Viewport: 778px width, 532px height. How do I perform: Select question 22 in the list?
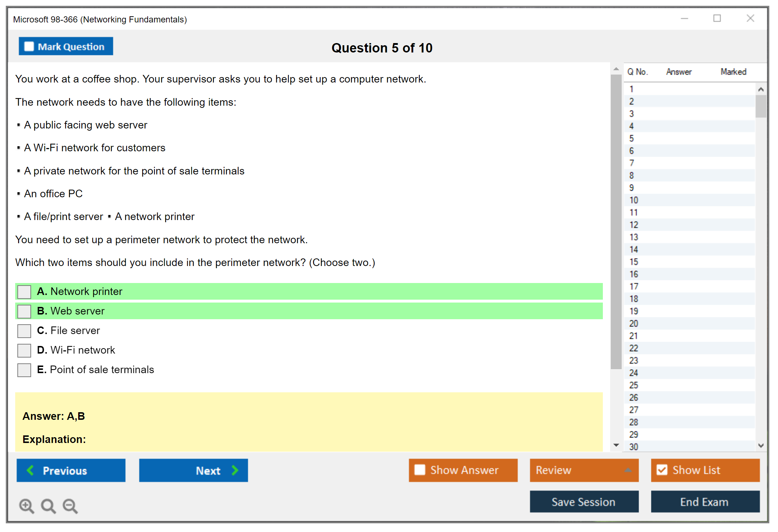pos(634,348)
